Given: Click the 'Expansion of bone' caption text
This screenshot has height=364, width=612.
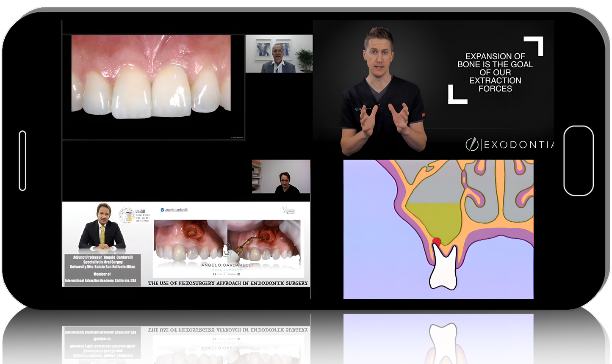Looking at the screenshot, I should pyautogui.click(x=495, y=72).
